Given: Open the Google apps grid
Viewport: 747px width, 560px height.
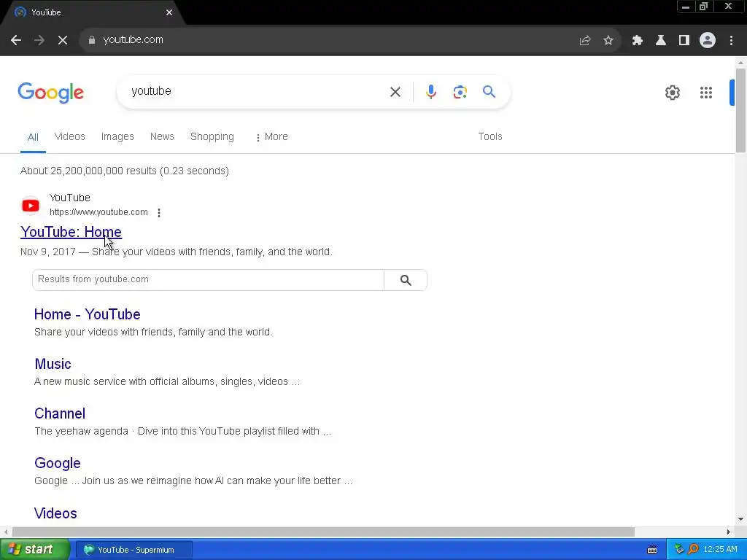Looking at the screenshot, I should pyautogui.click(x=706, y=93).
